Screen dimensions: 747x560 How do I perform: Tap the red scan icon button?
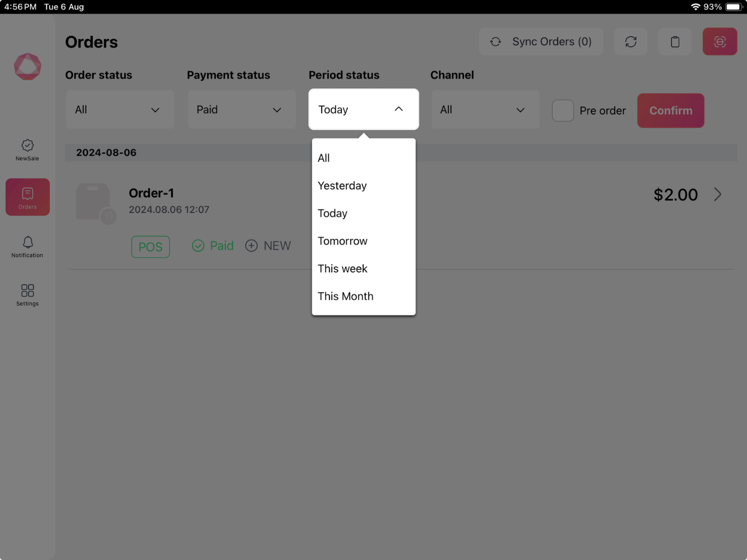point(720,41)
